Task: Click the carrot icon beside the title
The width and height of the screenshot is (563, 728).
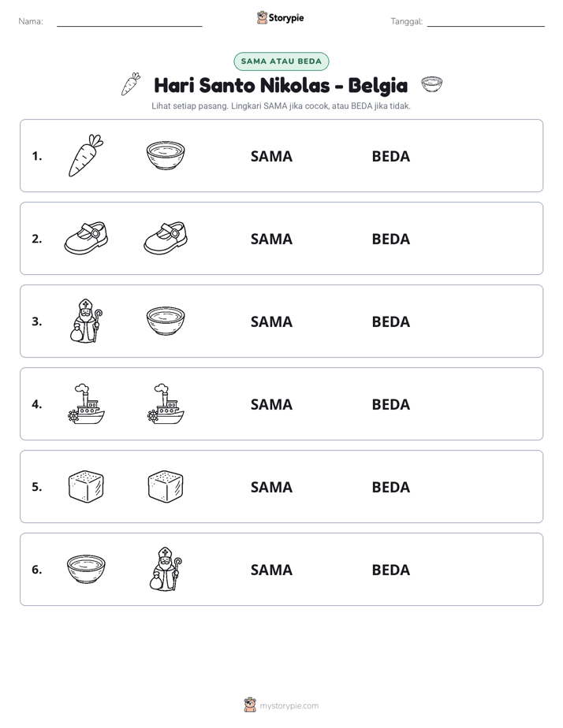Action: (x=131, y=84)
